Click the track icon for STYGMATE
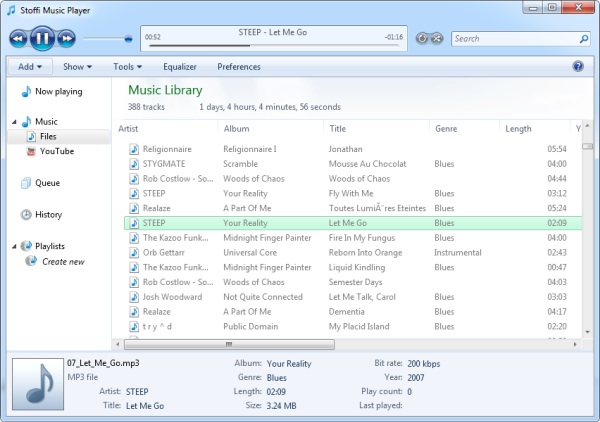This screenshot has height=422, width=600. pyautogui.click(x=134, y=164)
